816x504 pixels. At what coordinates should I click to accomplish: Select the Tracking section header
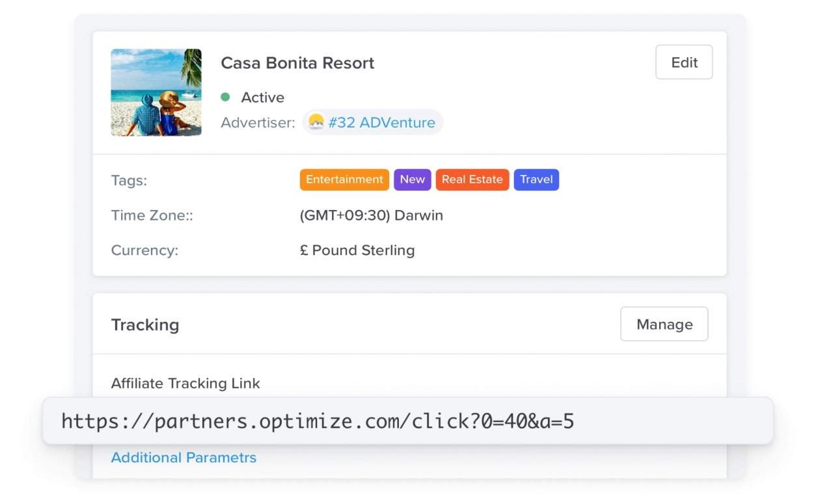[x=145, y=324]
